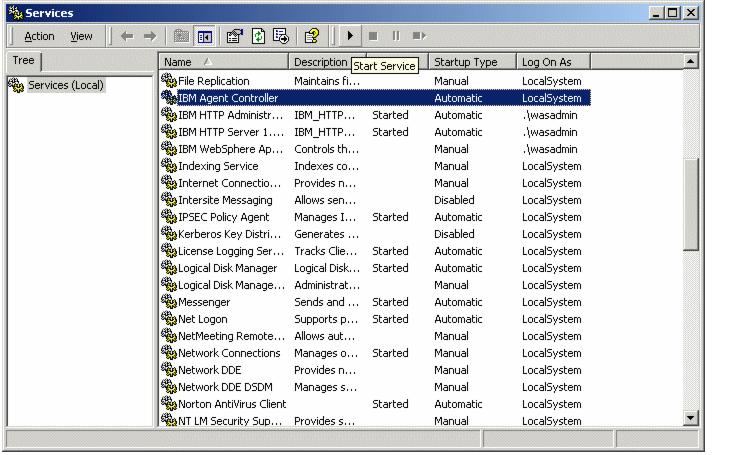Click the Disabled startup type of Intersite Messaging
The height and width of the screenshot is (455, 741).
(x=454, y=200)
